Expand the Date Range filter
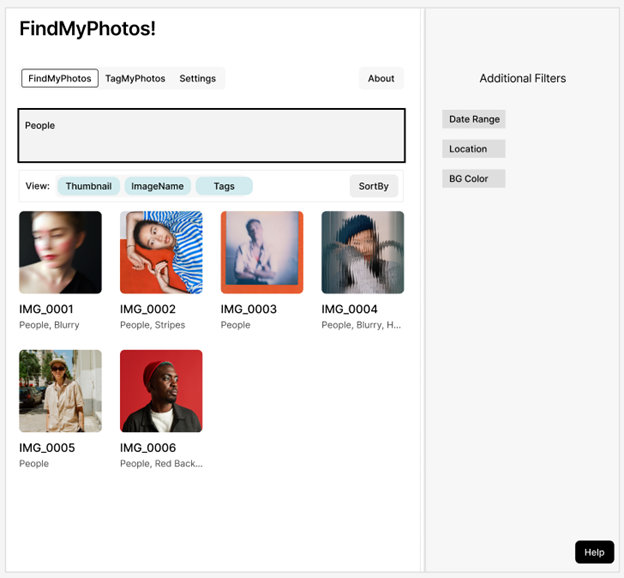The width and height of the screenshot is (624, 578). [x=474, y=119]
